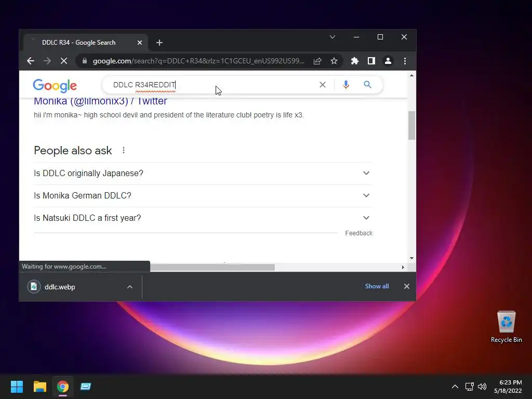This screenshot has width=532, height=399.
Task: Open the tab search chevron
Action: point(332,37)
